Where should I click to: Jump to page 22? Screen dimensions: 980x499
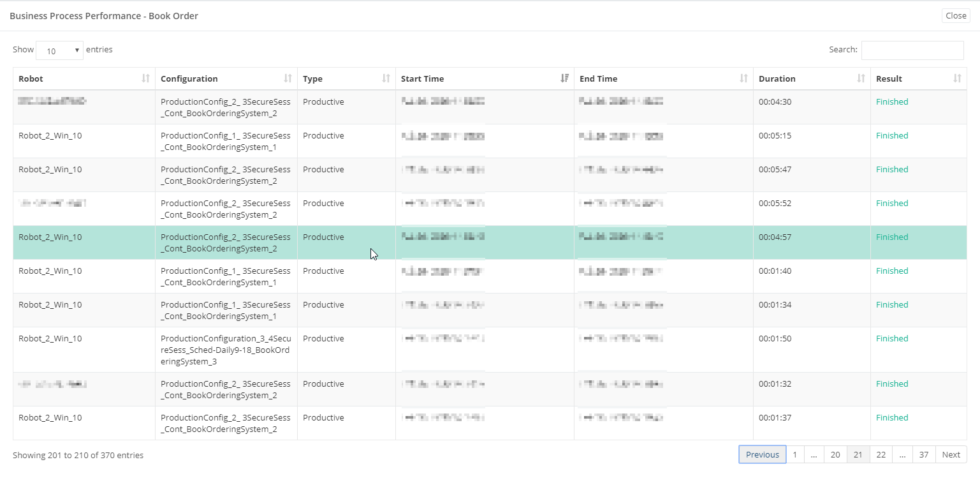[x=881, y=454]
